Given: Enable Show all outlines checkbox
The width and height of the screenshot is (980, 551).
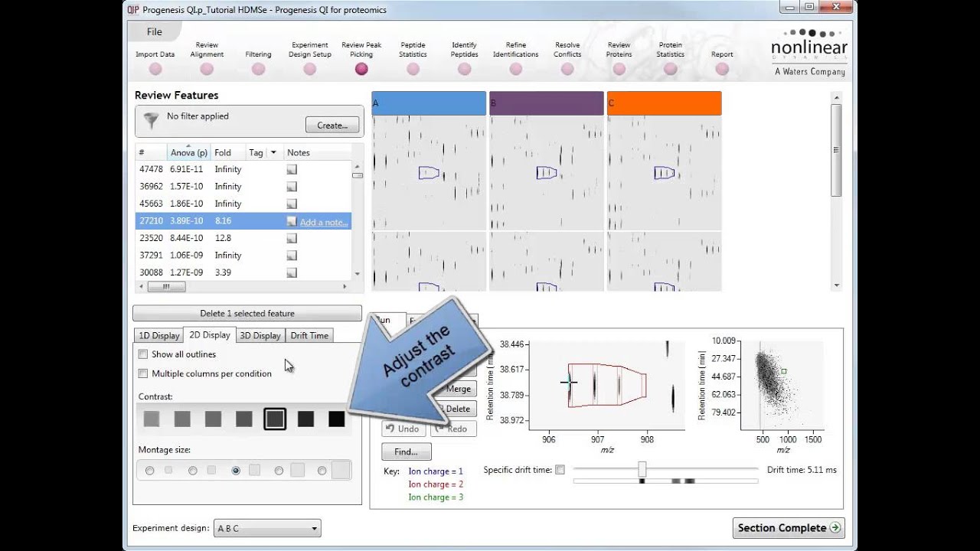Looking at the screenshot, I should [x=142, y=354].
